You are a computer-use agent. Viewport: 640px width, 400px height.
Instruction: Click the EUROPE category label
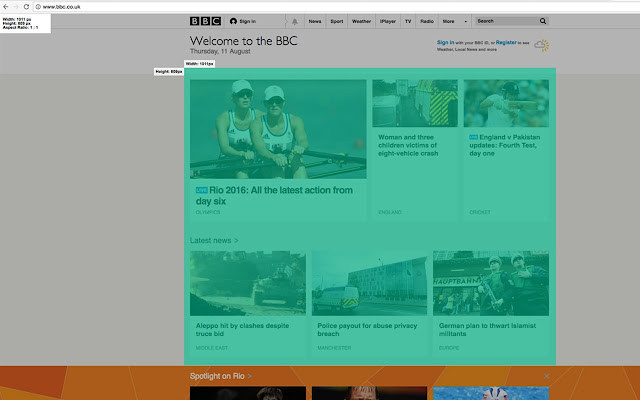coord(449,348)
